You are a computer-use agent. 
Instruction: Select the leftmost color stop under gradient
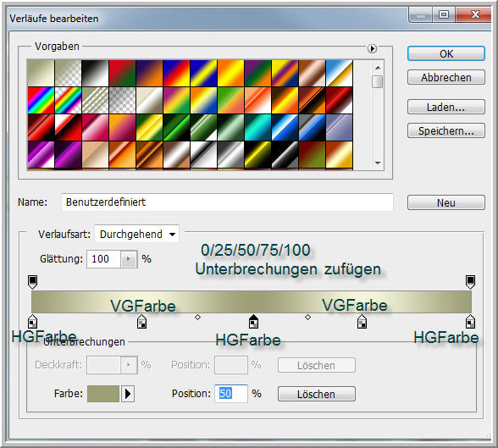[32, 321]
